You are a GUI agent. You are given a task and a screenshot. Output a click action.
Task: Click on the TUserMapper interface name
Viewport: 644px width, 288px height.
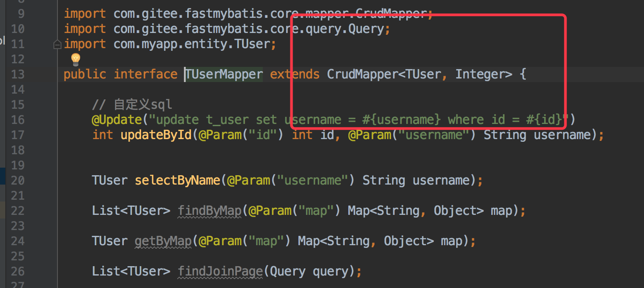(224, 74)
